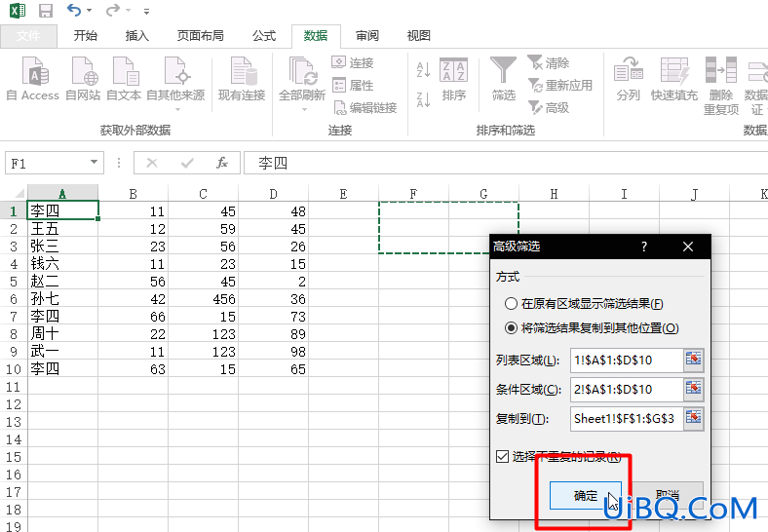Viewport: 768px width, 532px height.
Task: Switch to the 开始 ribbon tab
Action: pos(85,36)
